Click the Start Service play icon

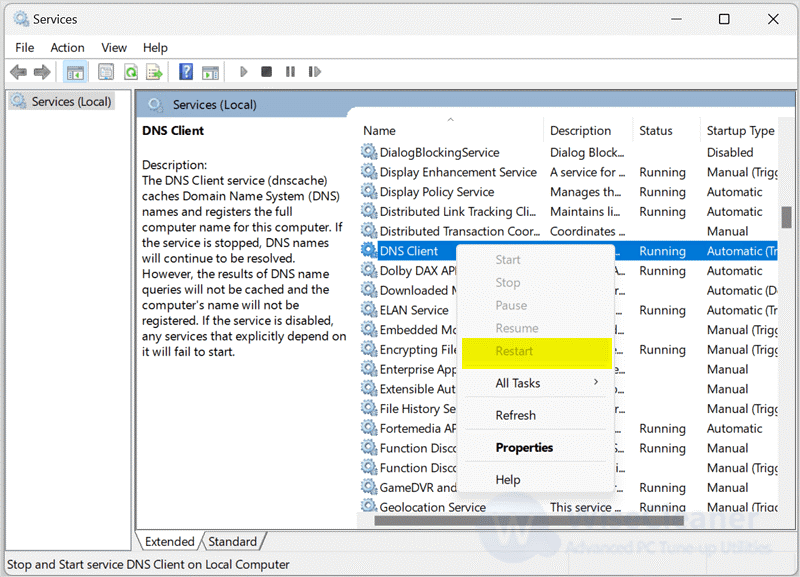point(243,72)
